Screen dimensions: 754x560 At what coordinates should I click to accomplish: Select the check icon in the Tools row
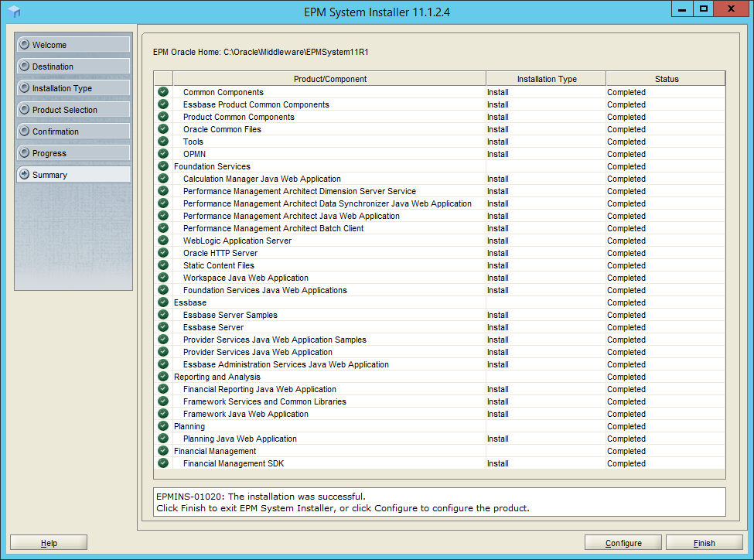[163, 142]
